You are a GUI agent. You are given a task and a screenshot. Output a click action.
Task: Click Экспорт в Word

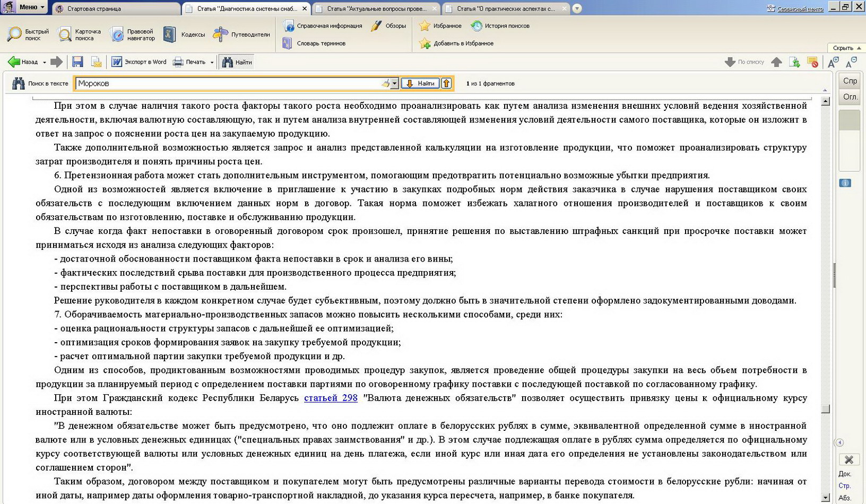click(139, 62)
